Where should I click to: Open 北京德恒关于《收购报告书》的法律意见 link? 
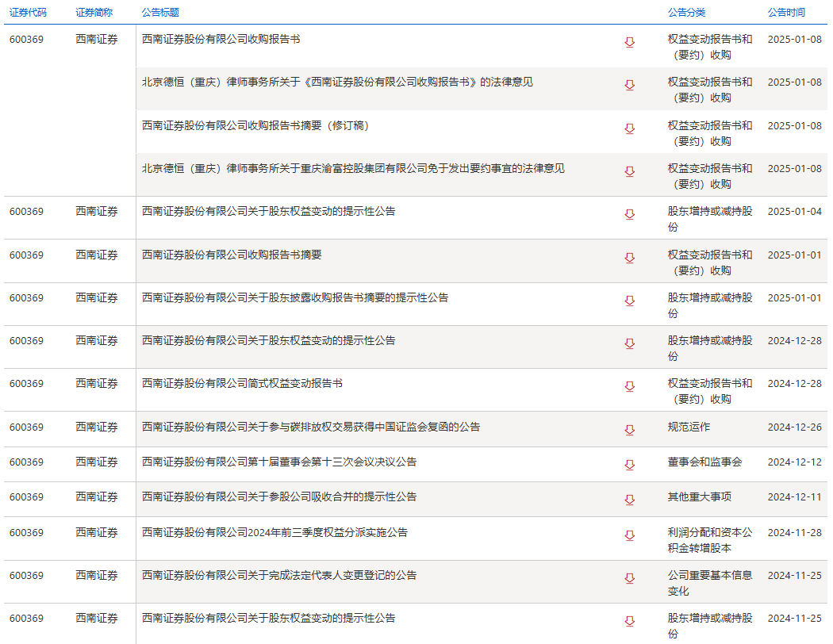pyautogui.click(x=337, y=82)
